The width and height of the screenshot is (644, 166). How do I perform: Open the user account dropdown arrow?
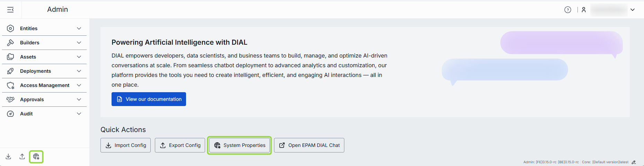(x=633, y=10)
